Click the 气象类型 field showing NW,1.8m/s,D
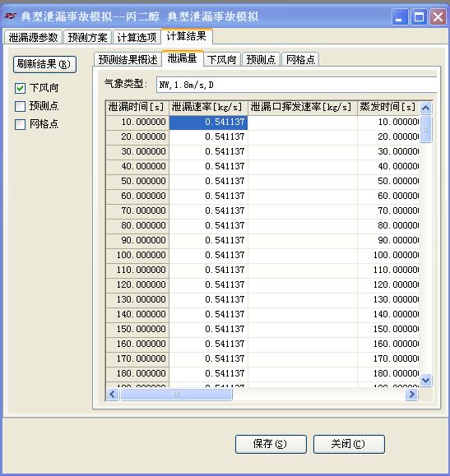 coord(296,85)
